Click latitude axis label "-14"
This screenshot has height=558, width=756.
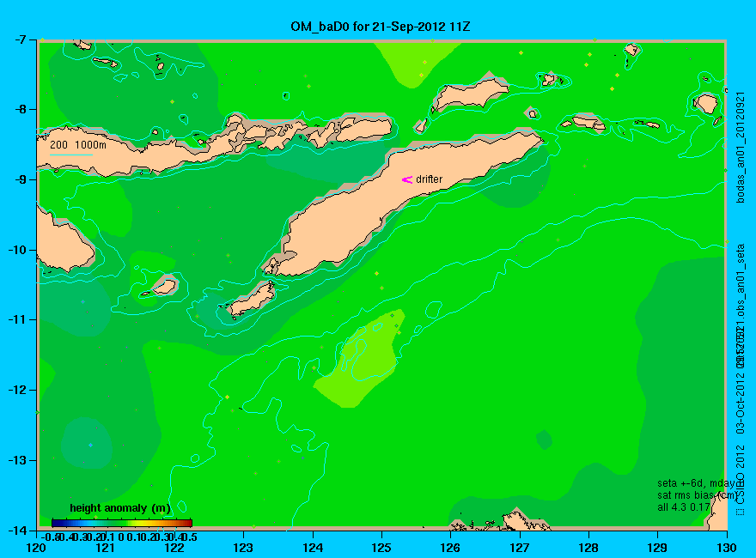tap(16, 531)
